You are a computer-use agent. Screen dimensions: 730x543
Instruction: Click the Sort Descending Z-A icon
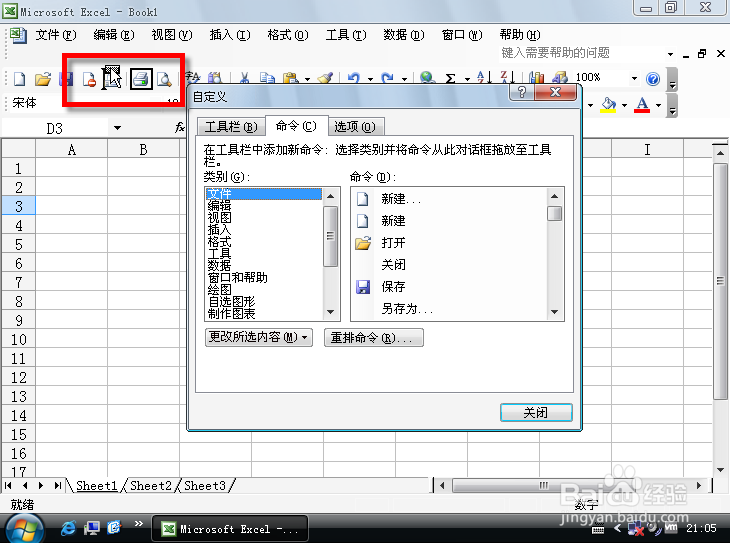point(507,77)
